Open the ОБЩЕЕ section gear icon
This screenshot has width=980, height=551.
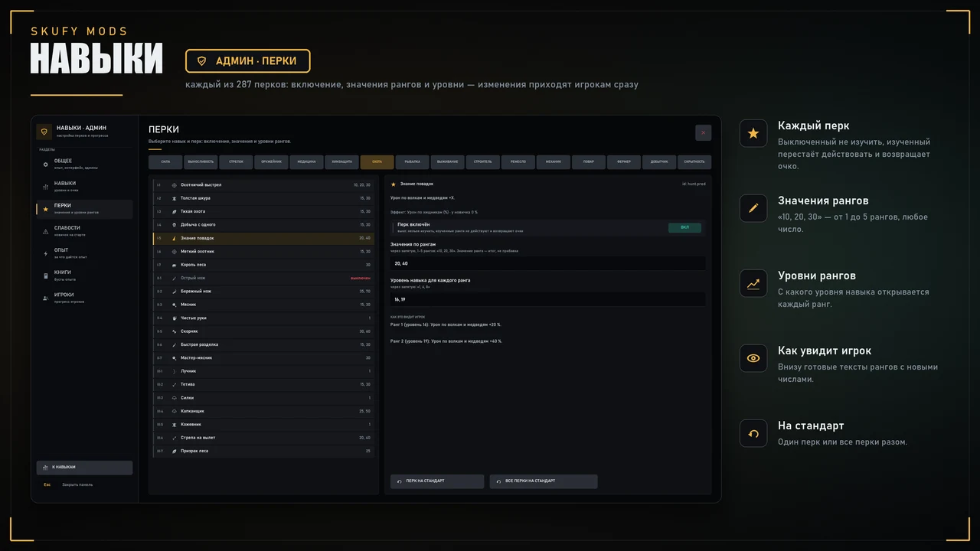click(x=46, y=165)
